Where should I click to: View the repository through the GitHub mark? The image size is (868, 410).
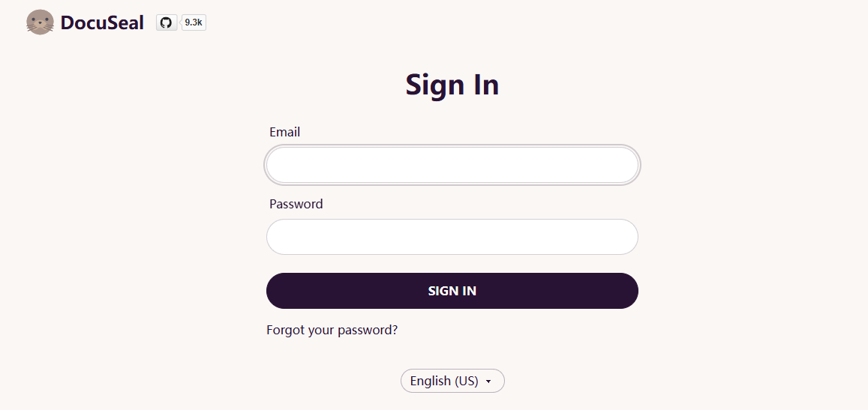coord(166,22)
